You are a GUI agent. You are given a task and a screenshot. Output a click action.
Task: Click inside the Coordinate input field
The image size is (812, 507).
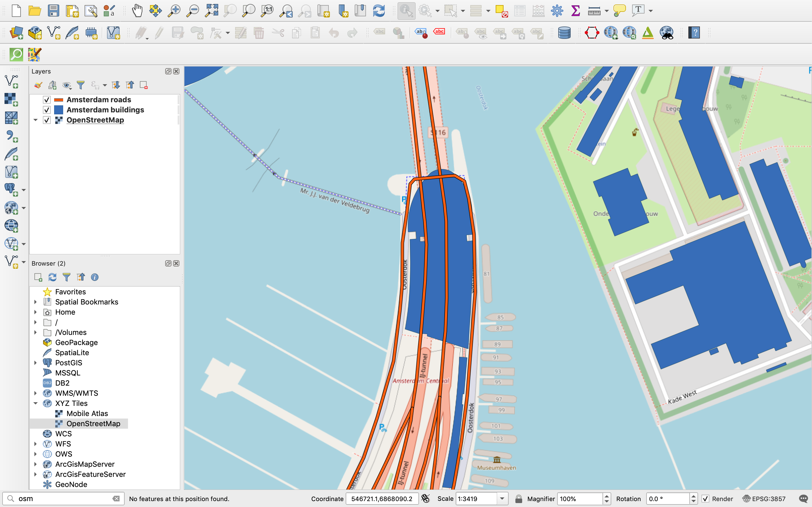coord(381,499)
